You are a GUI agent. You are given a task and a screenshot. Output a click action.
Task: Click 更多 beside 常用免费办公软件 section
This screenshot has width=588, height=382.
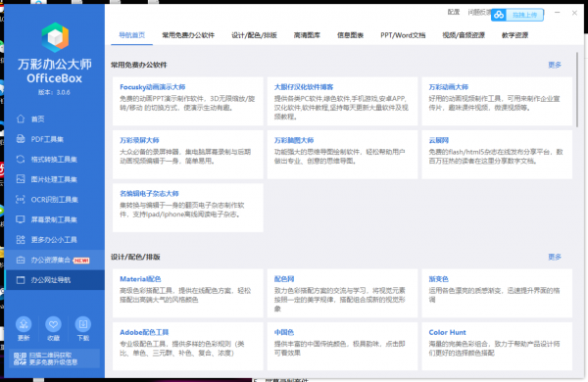(x=555, y=65)
